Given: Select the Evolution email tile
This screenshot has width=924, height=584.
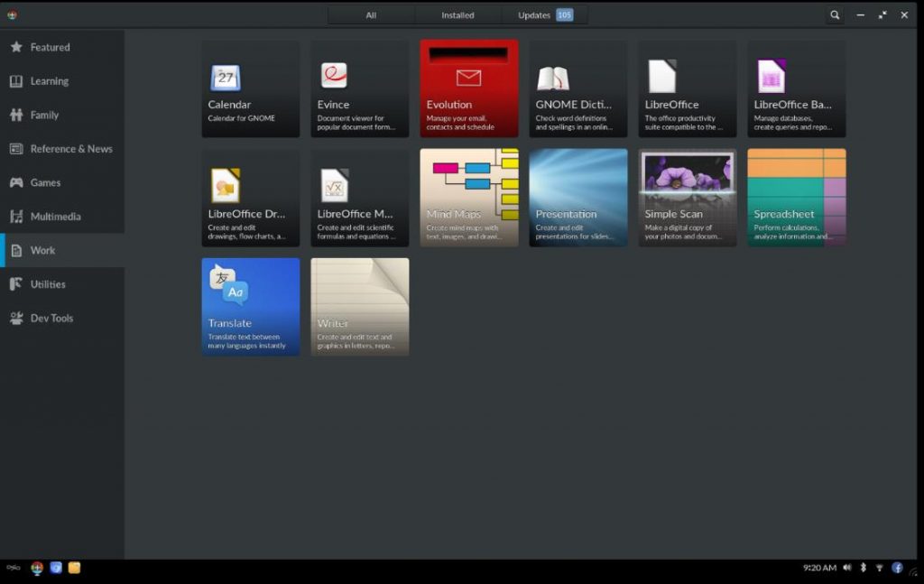Looking at the screenshot, I should pos(469,88).
